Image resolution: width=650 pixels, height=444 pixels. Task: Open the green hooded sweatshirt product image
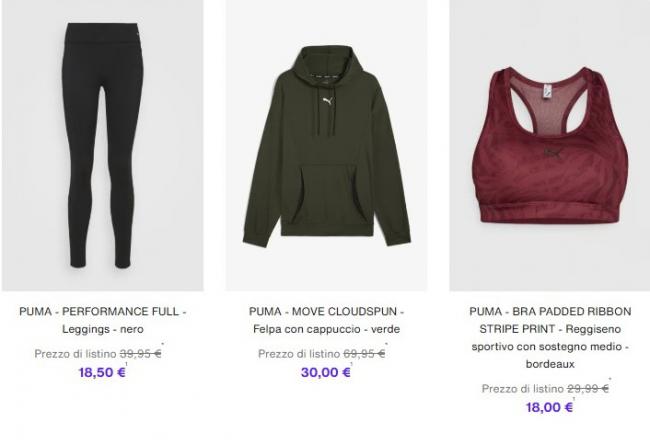[x=327, y=145]
